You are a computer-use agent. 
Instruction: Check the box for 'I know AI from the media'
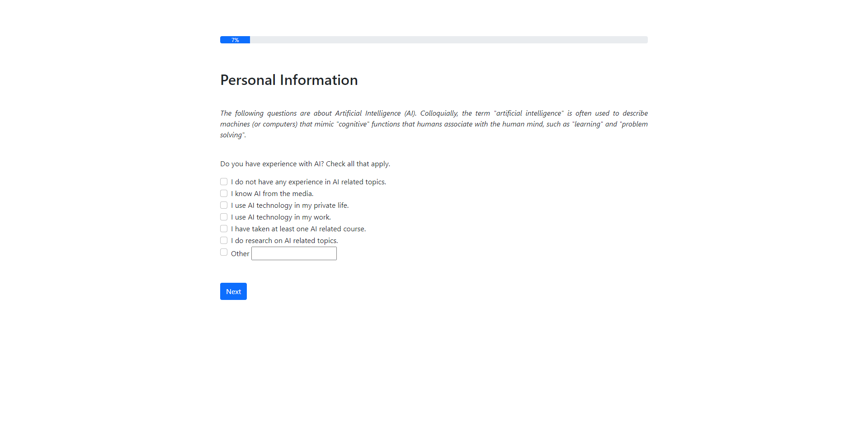[224, 193]
